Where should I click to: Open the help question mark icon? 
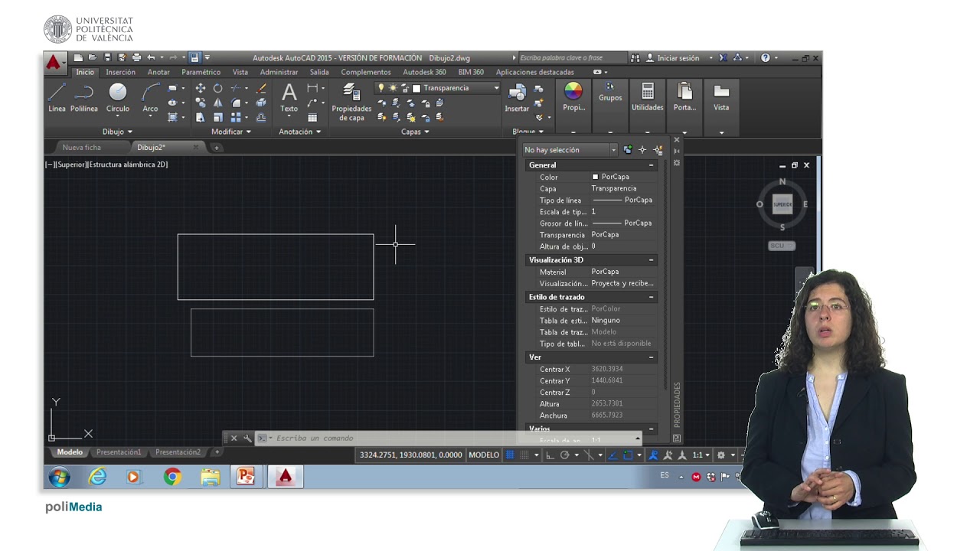(766, 57)
